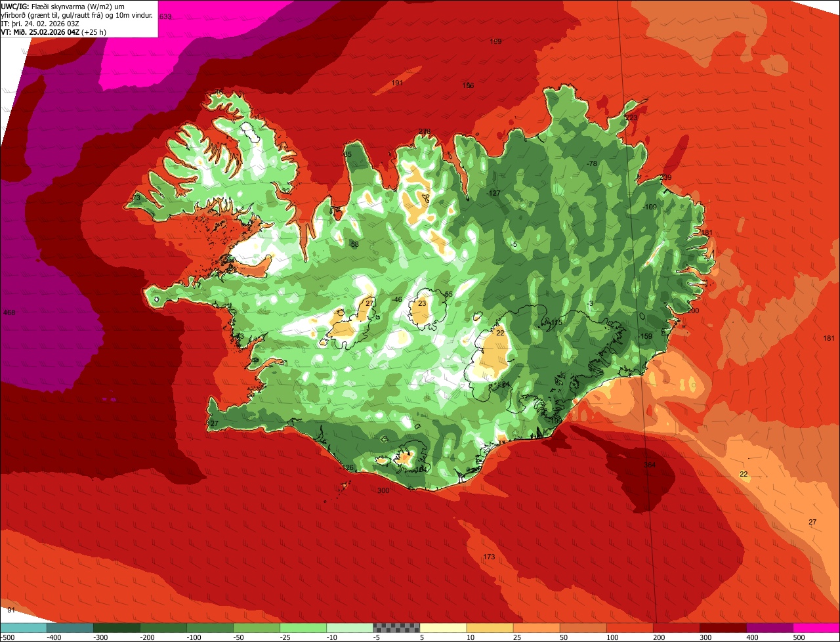The image size is (840, 642).
Task: Click the 200 to 300 red legend swatch
Action: 676,628
